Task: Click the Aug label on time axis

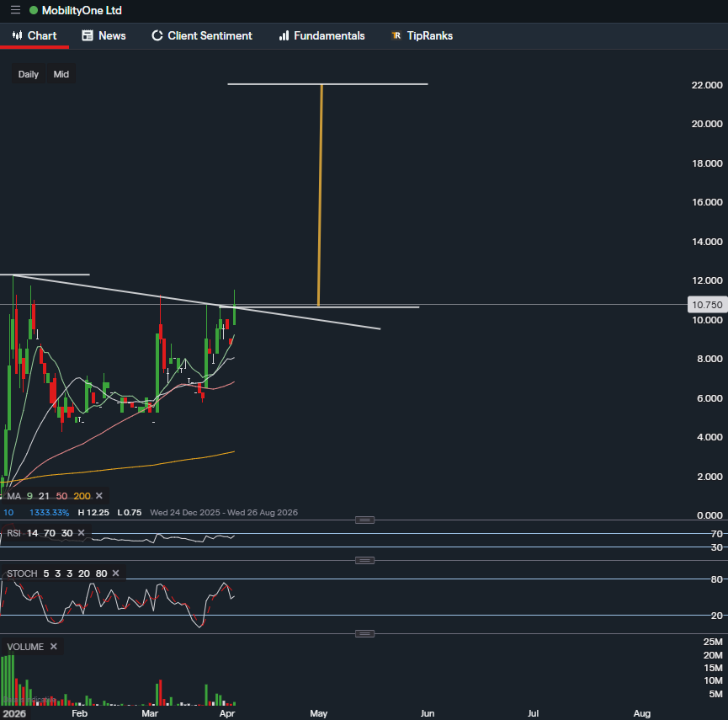Action: click(x=642, y=713)
